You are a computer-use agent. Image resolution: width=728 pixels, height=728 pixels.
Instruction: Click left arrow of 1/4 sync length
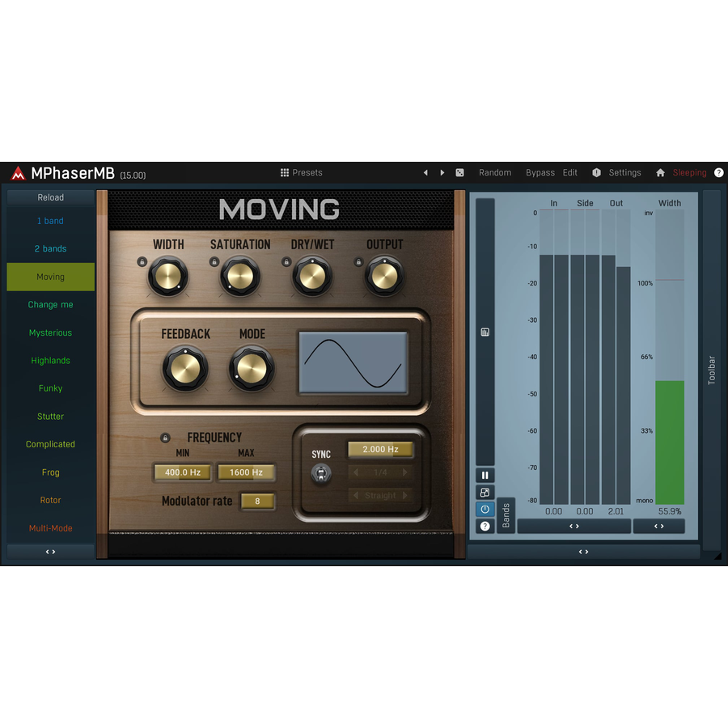click(x=356, y=472)
